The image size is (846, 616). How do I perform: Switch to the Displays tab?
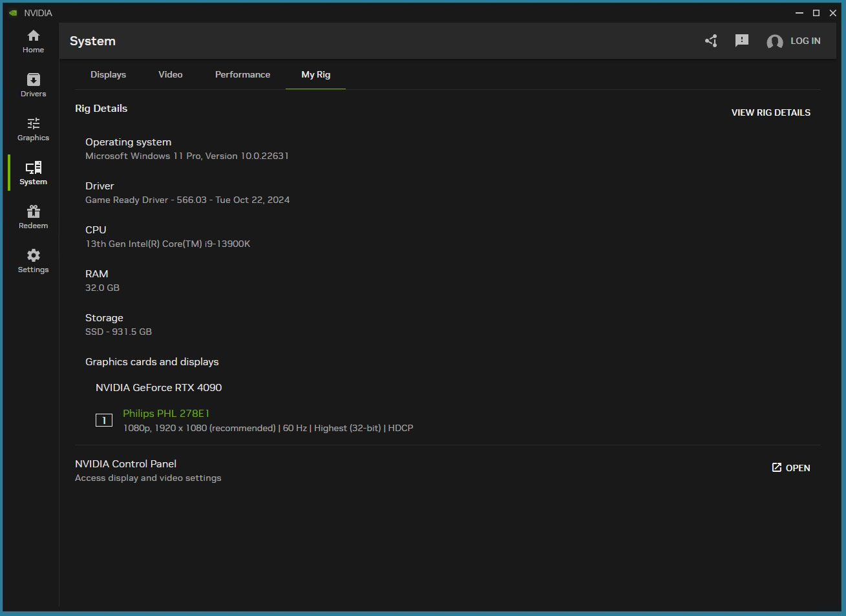point(108,74)
